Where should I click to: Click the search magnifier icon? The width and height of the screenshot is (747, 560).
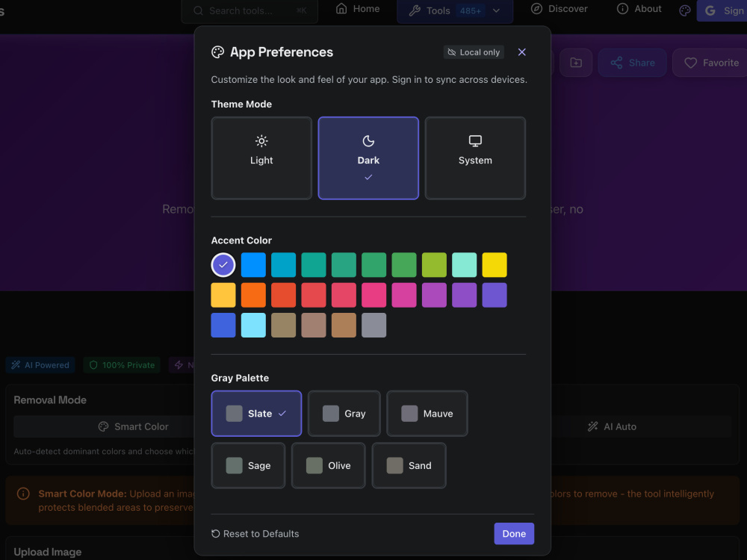pos(198,10)
